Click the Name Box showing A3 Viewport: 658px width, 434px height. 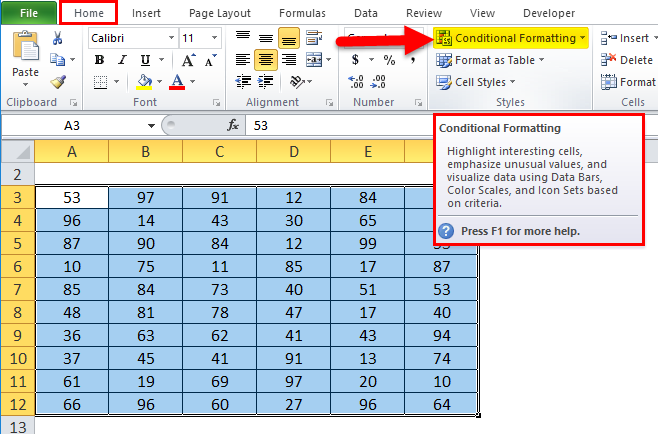pyautogui.click(x=72, y=125)
